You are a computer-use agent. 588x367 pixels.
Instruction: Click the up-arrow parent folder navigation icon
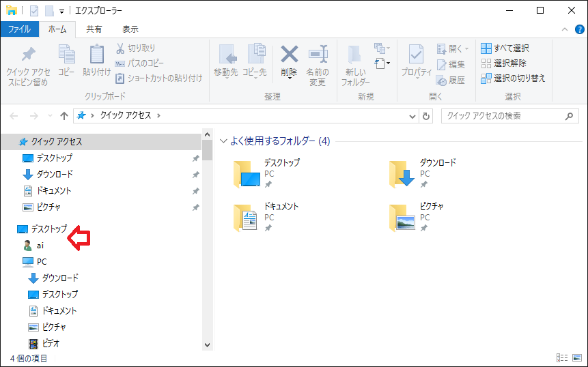pyautogui.click(x=64, y=116)
